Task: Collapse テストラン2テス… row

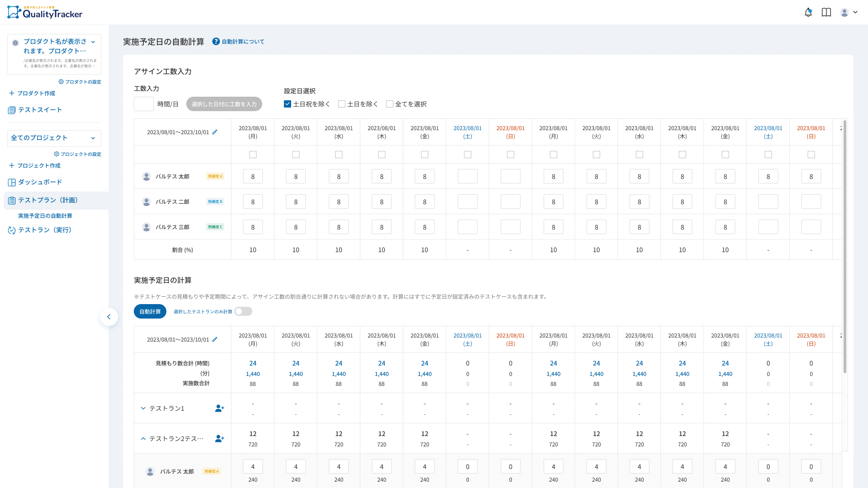Action: pos(143,438)
